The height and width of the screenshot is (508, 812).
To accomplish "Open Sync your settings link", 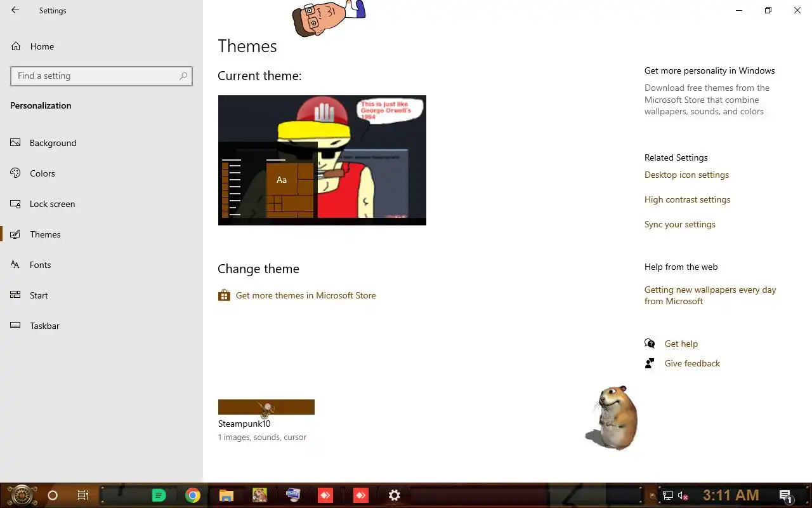I will [x=679, y=224].
